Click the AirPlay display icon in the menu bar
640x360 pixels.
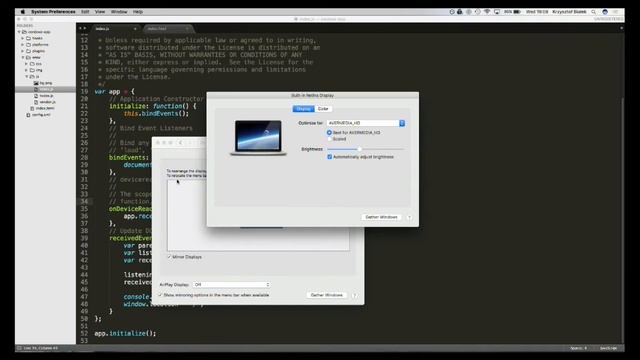pos(497,12)
